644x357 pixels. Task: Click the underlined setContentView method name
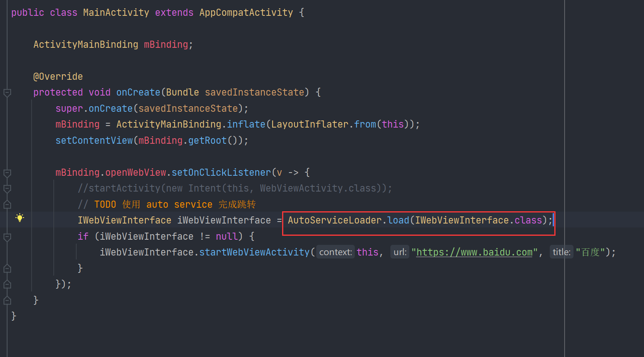[x=94, y=140]
